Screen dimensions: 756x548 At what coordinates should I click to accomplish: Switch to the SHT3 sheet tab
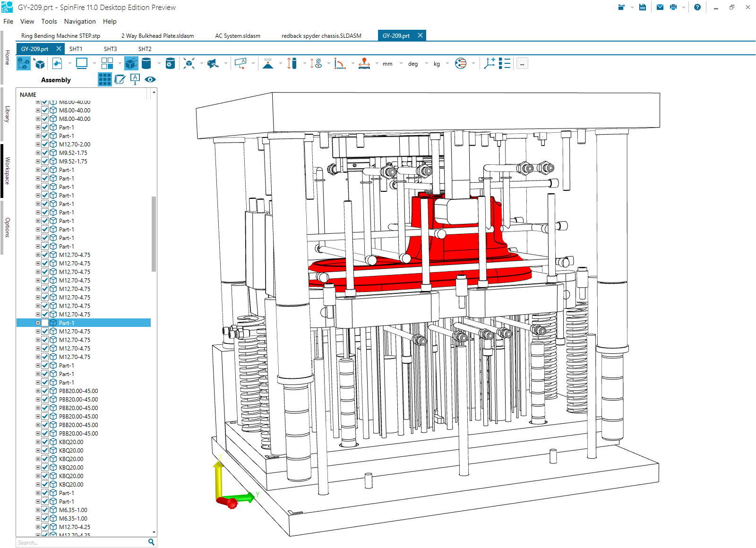[x=110, y=49]
